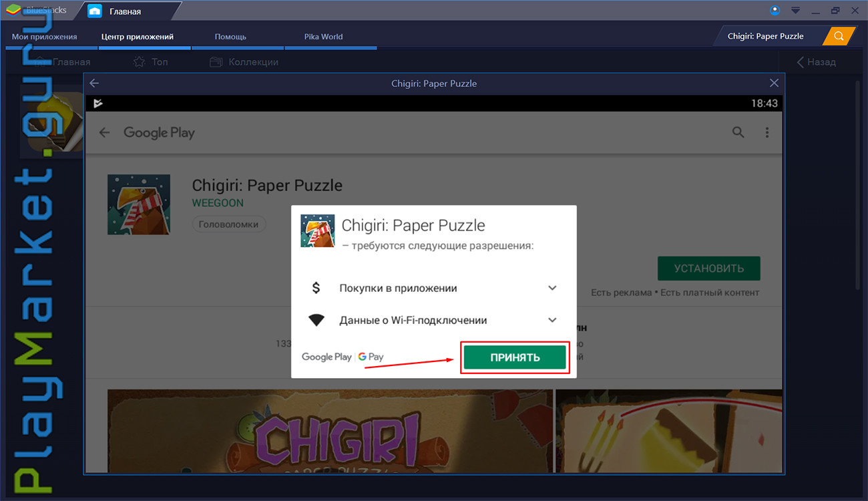Click the Chigiri icon in permissions dialog
The height and width of the screenshot is (501, 868).
[318, 230]
